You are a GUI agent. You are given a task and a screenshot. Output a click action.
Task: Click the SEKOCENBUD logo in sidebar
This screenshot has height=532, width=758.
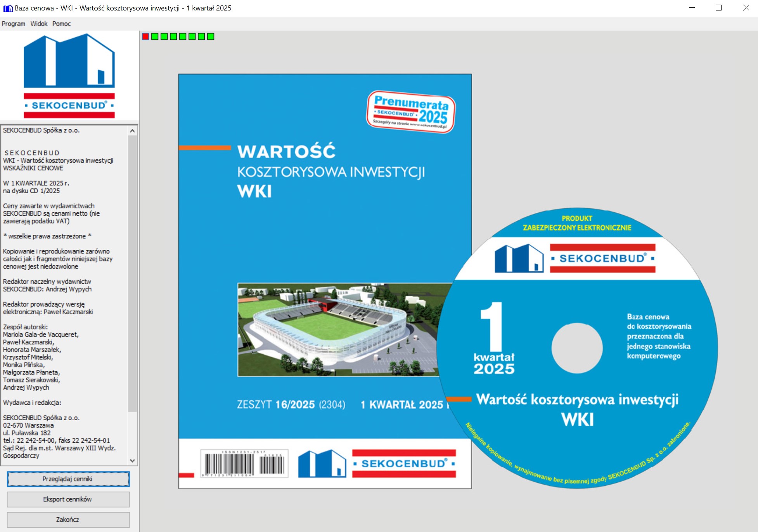pyautogui.click(x=69, y=76)
